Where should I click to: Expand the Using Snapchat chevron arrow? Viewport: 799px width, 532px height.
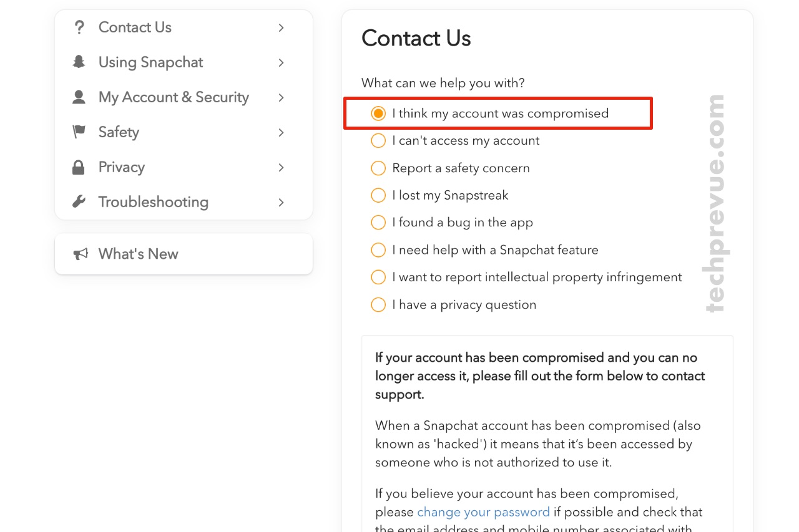point(282,62)
